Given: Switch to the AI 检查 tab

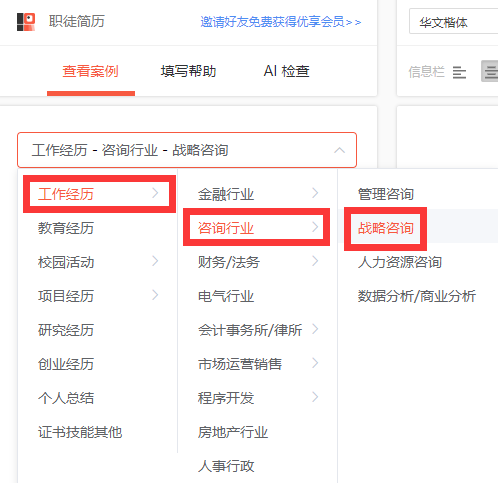Looking at the screenshot, I should click(286, 71).
